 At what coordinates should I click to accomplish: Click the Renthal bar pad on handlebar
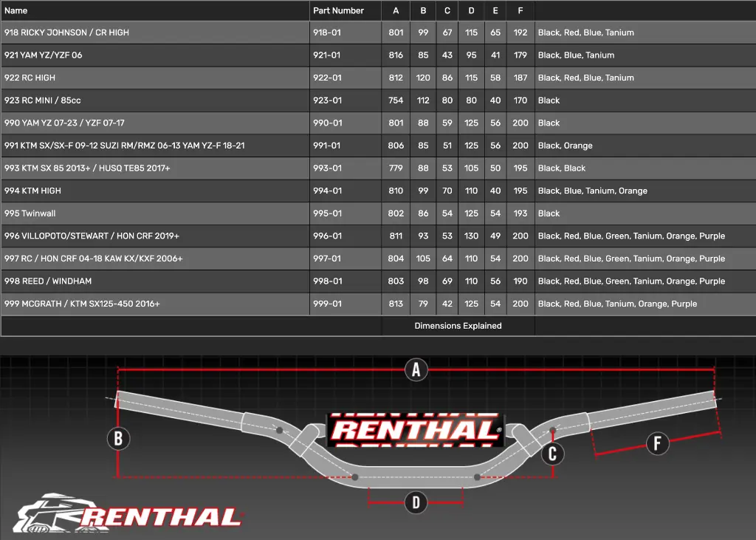[x=416, y=430]
